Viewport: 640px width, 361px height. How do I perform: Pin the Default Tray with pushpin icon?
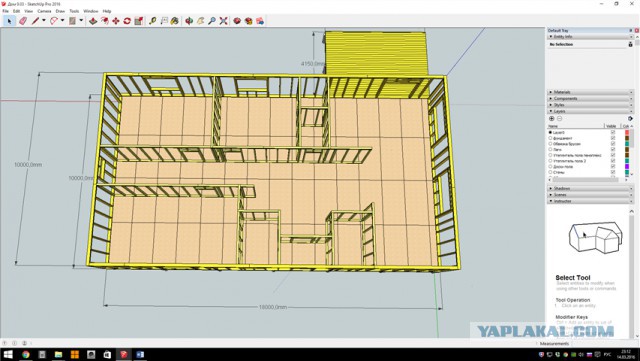coord(631,30)
